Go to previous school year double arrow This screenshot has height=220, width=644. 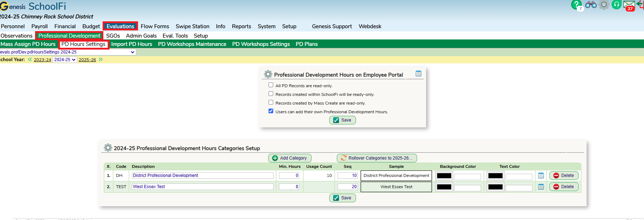click(x=30, y=59)
